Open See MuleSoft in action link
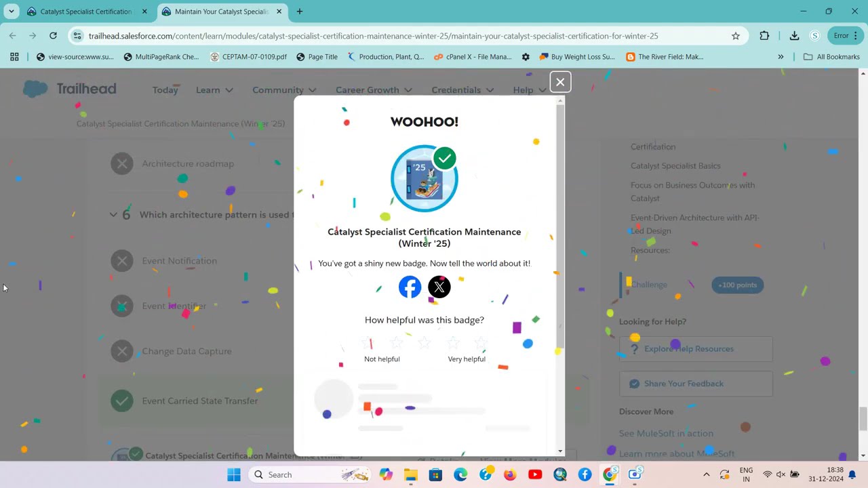 click(666, 433)
